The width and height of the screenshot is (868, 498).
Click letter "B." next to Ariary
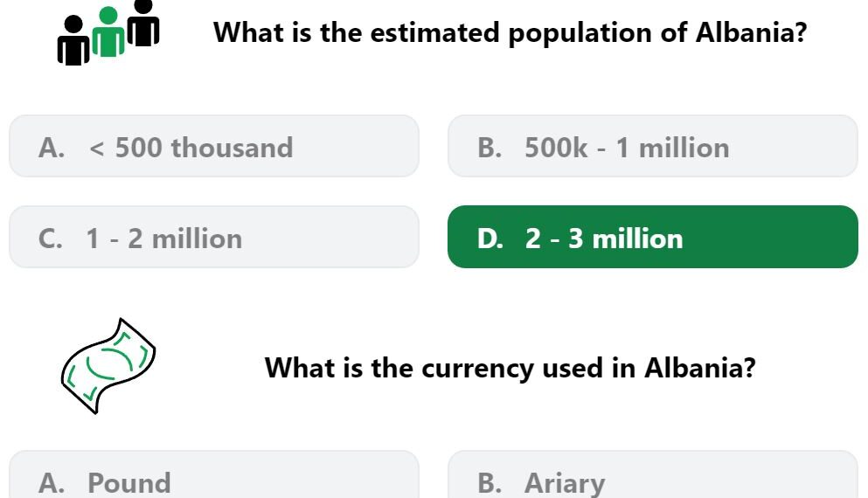tap(490, 483)
